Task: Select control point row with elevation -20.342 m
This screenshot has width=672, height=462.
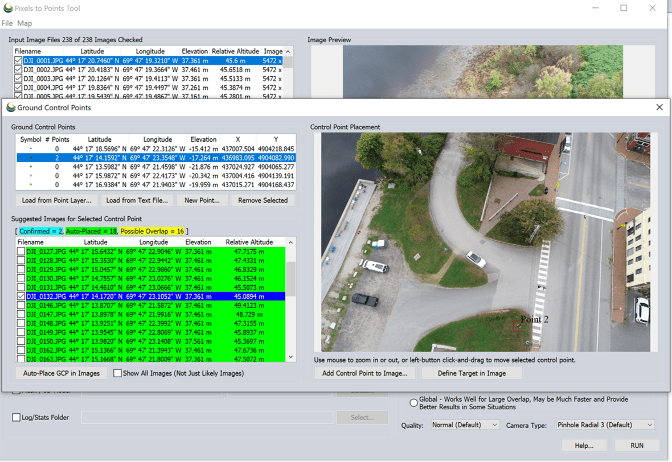Action: 156,176
